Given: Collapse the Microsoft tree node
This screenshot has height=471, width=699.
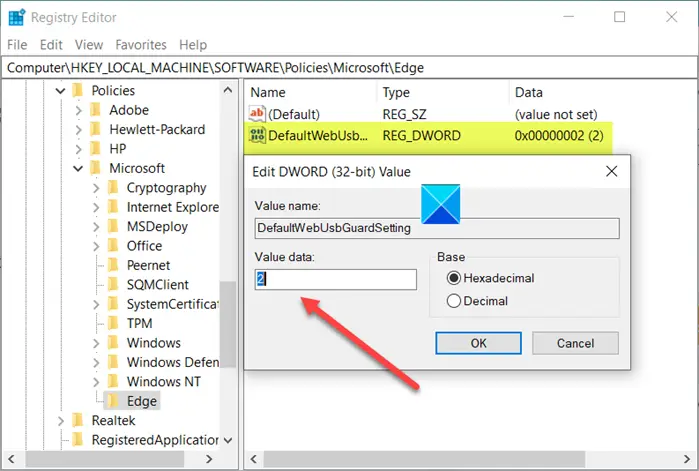Looking at the screenshot, I should pos(78,168).
